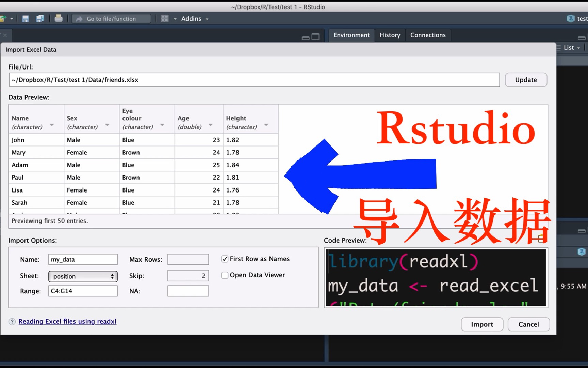
Task: Open the Height column type dropdown arrow
Action: point(266,125)
